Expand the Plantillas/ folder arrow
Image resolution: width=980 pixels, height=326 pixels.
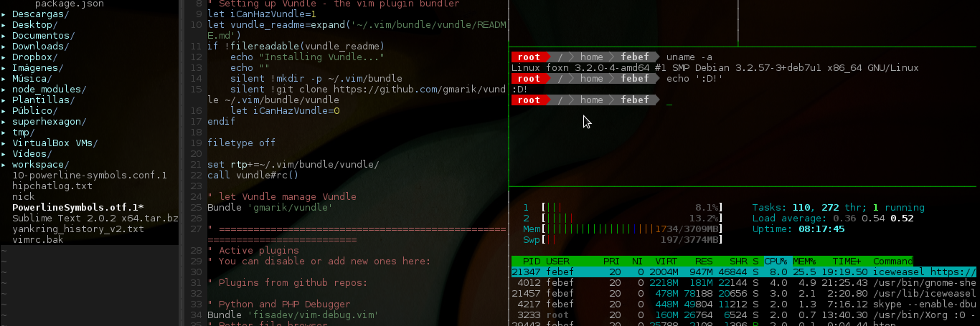coord(4,100)
